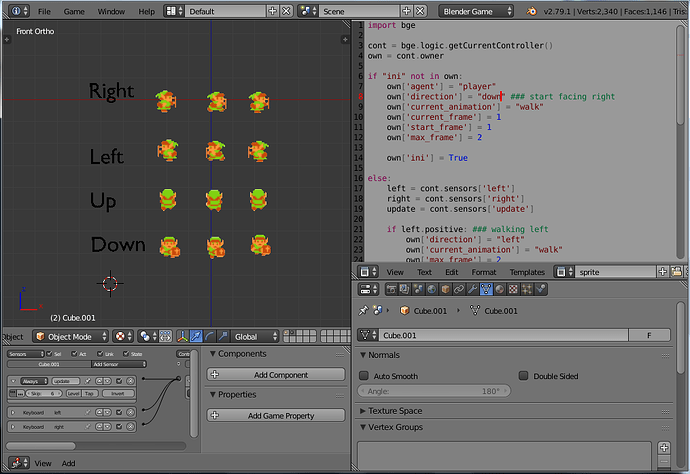Screen dimensions: 690x474
Task: Expand the Keyboard right sensor
Action: pos(13,426)
